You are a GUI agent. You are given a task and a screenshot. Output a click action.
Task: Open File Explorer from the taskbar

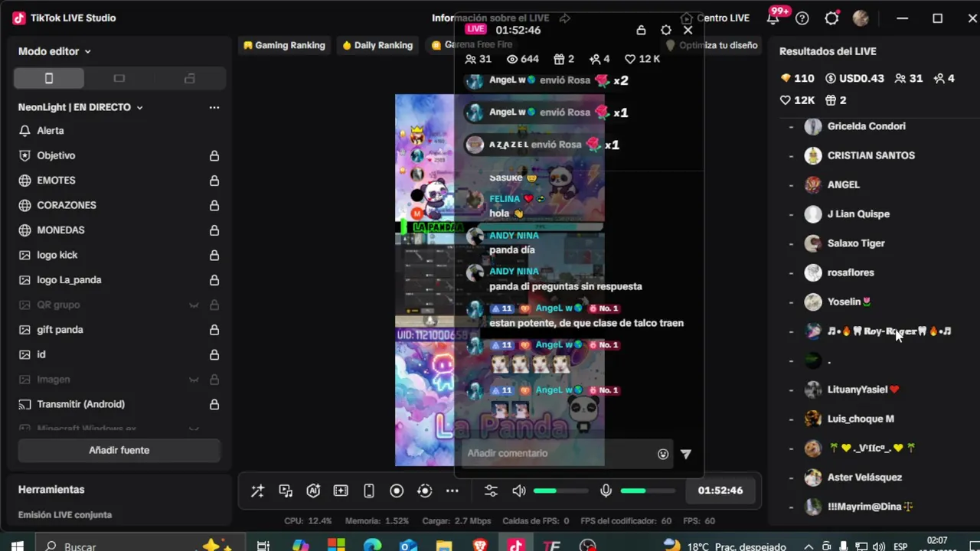[x=444, y=546]
